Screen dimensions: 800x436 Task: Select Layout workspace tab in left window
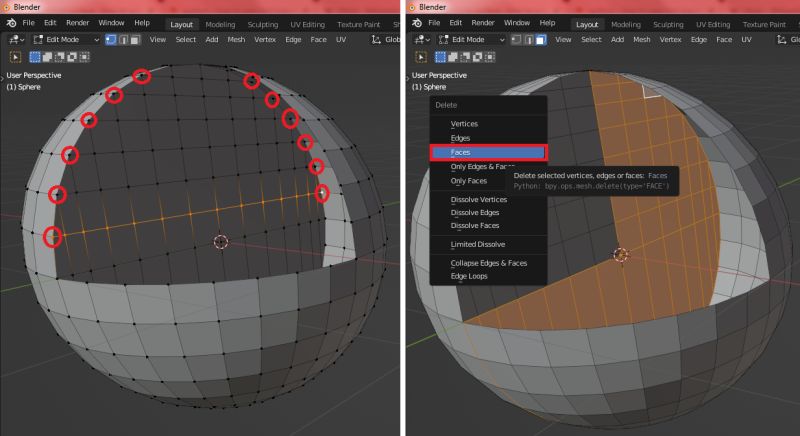[x=182, y=24]
